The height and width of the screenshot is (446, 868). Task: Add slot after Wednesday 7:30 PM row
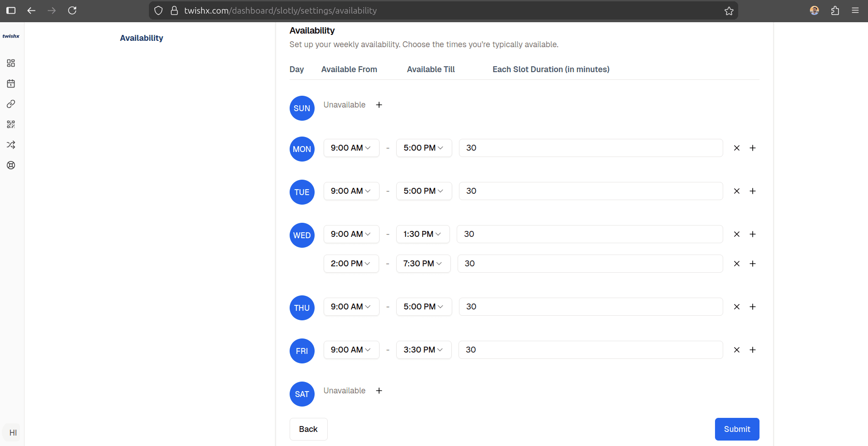[753, 264]
